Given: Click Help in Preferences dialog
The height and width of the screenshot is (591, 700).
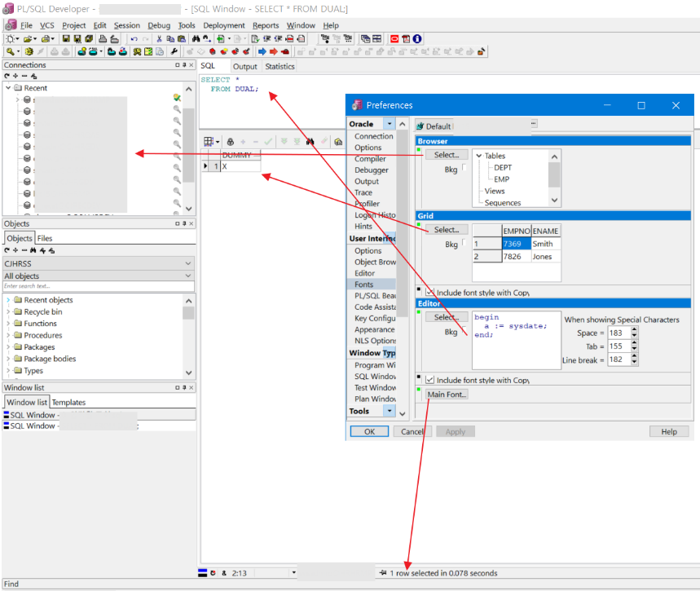Looking at the screenshot, I should pyautogui.click(x=669, y=431).
